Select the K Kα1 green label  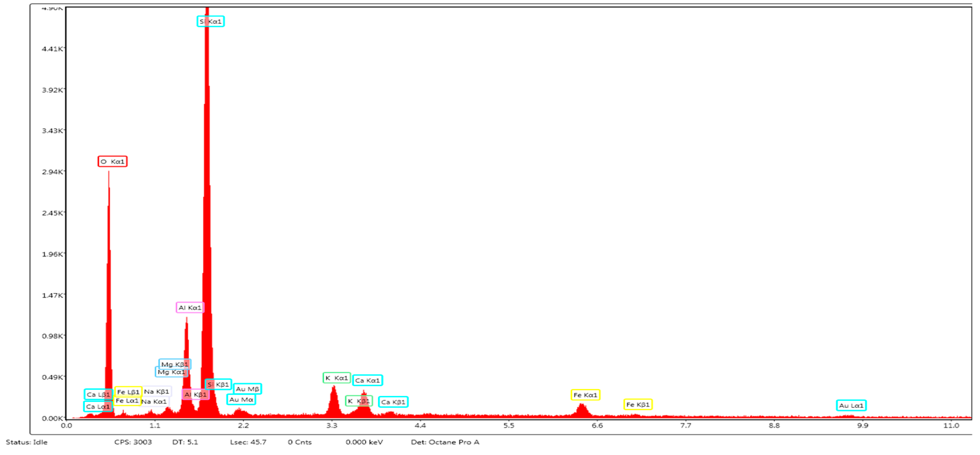[x=336, y=378]
